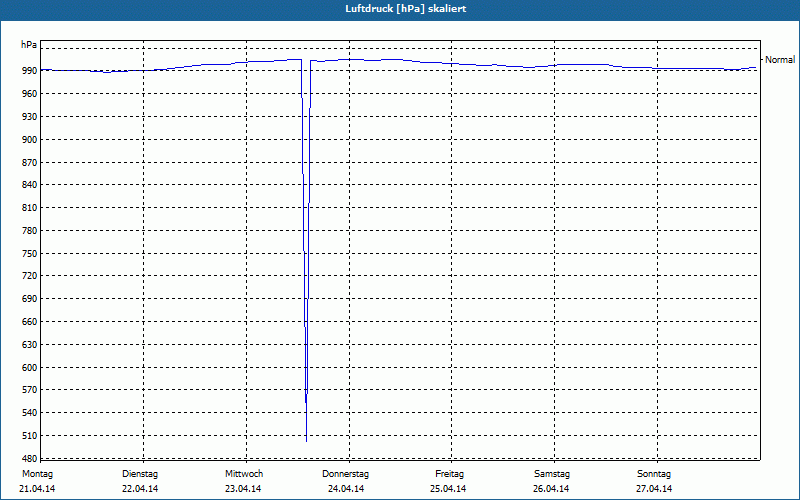The height and width of the screenshot is (500, 800).
Task: Click the 'Freitag' day label
Action: pyautogui.click(x=449, y=474)
